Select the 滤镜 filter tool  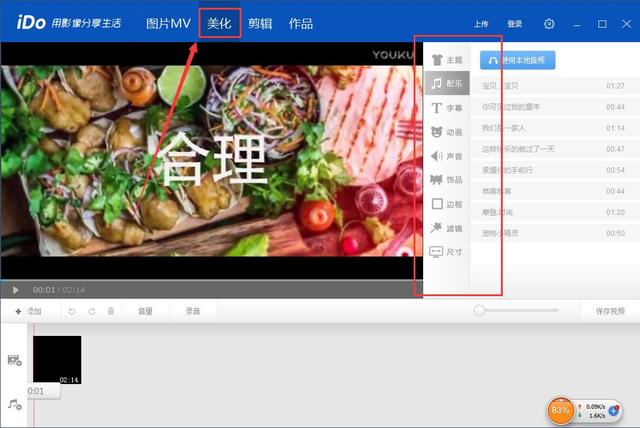pos(445,228)
